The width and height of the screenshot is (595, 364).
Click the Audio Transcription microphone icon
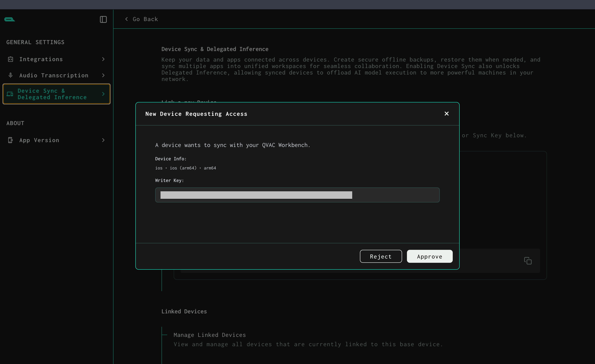tap(10, 75)
